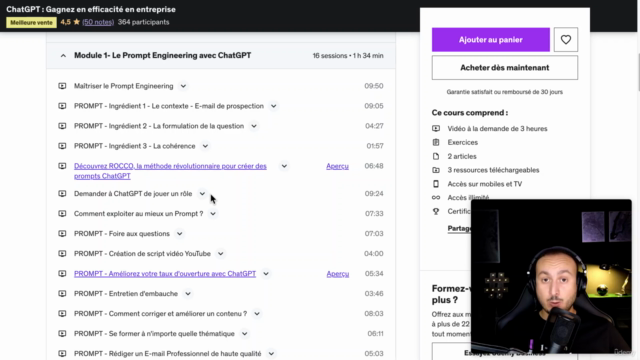The height and width of the screenshot is (360, 640).
Task: Click the page vertical scrollbar
Action: [638, 73]
